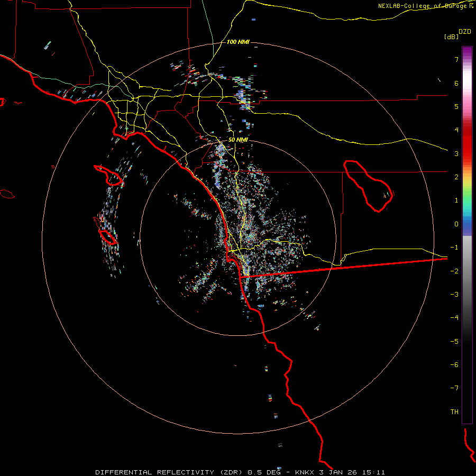Screen dimensions: 476x476
Task: Click the TH label on the scale
Action: point(454,412)
